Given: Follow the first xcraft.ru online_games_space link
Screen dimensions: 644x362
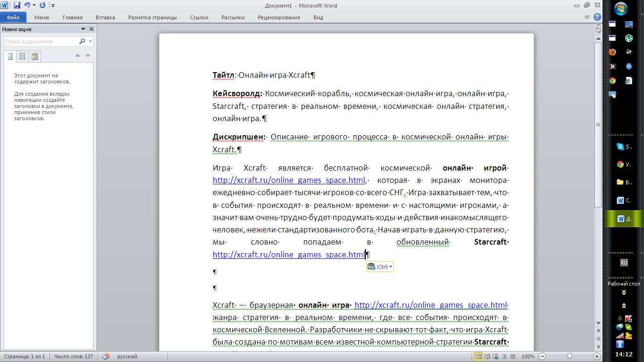Looking at the screenshot, I should 289,181.
